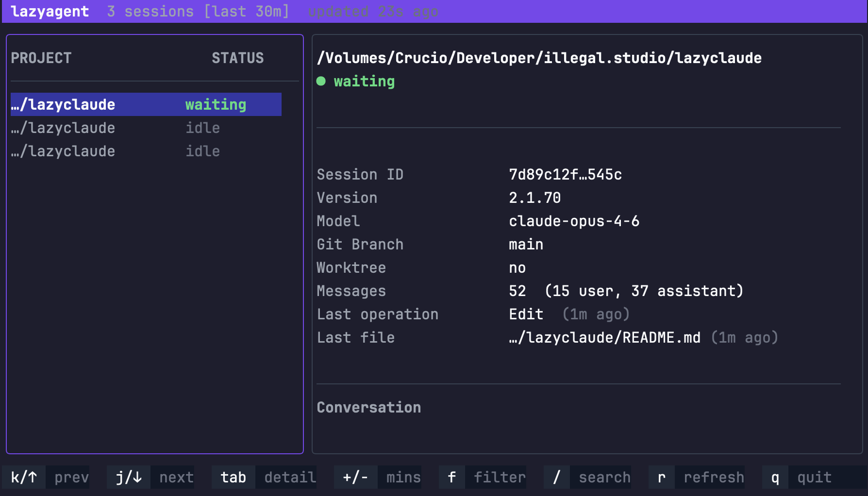Screen dimensions: 868x496
Task: Click the r key refresh hint
Action: (661, 478)
